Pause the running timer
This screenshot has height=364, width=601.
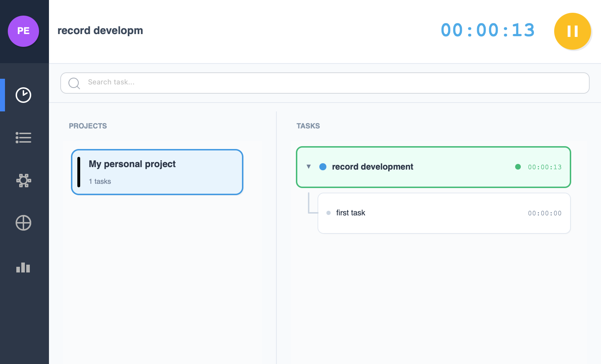click(572, 31)
